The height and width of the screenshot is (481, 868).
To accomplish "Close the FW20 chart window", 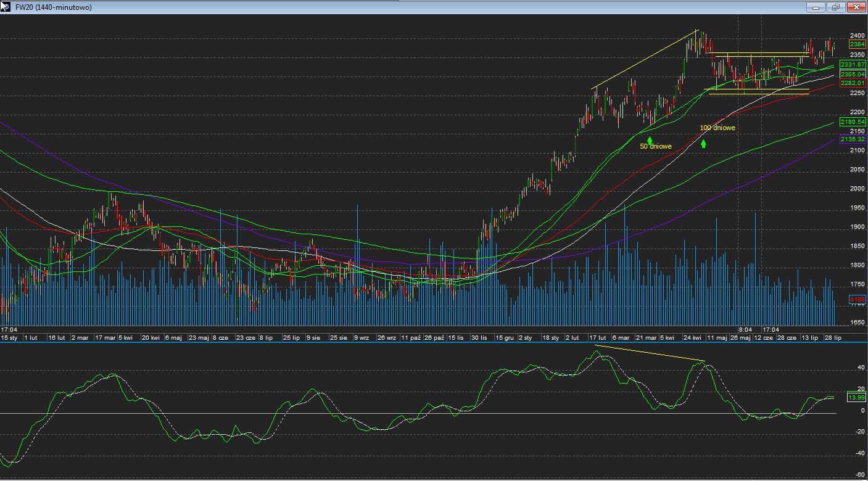I will click(856, 7).
